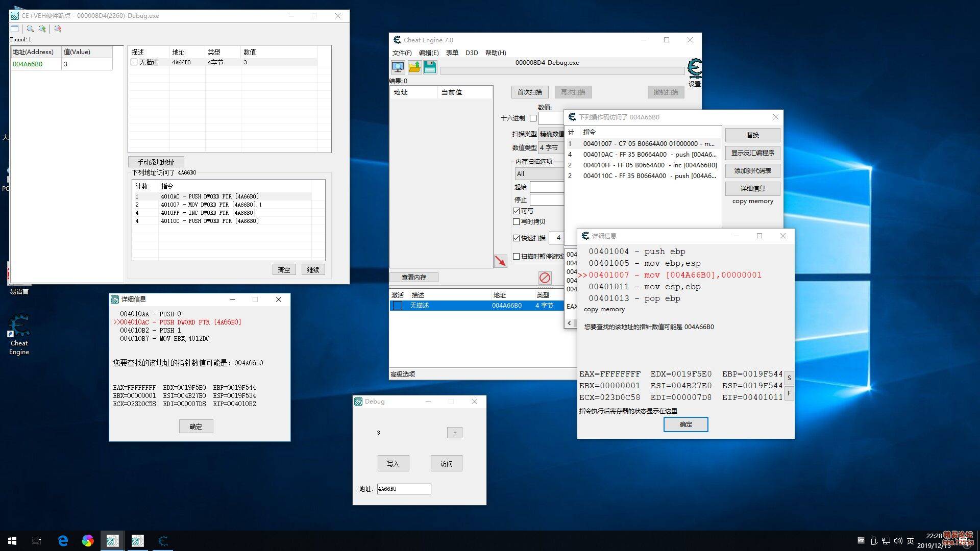The width and height of the screenshot is (980, 551).
Task: Click the magnifier icon with red mark in the CE+VEH toolbar
Action: click(x=58, y=29)
